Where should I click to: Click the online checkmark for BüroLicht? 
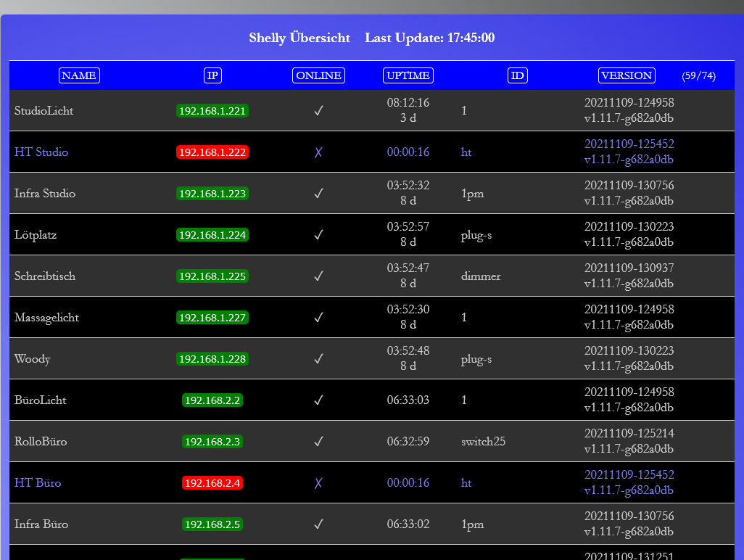[x=318, y=400]
